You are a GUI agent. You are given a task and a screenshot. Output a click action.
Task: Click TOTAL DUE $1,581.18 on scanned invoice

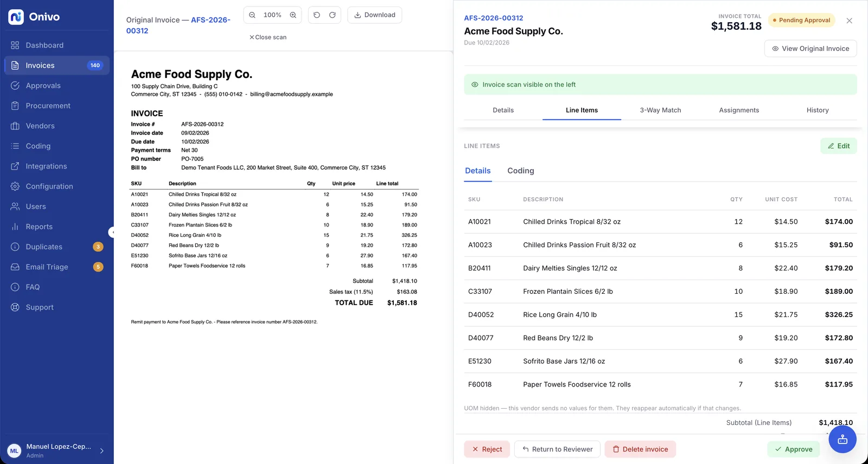[376, 303]
